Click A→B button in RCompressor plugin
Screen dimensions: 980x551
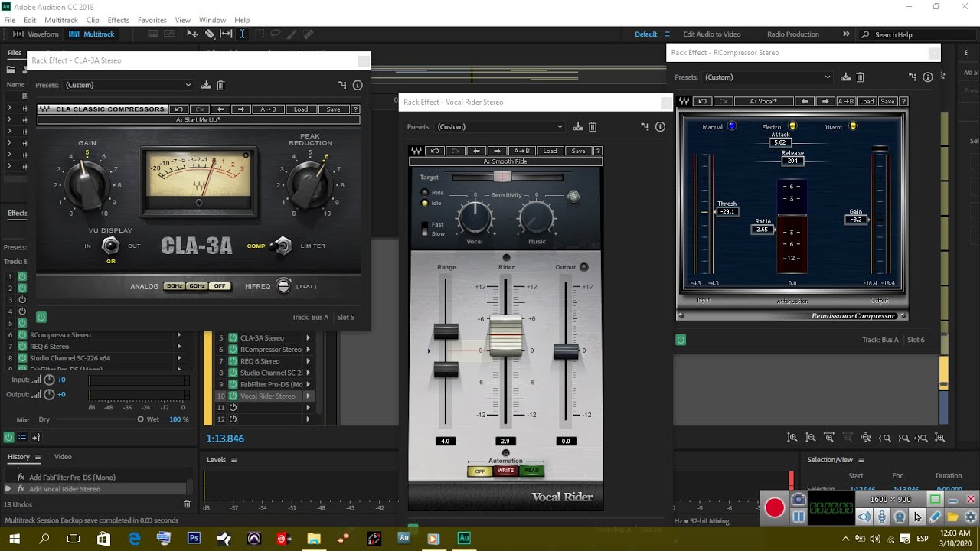[x=846, y=101]
